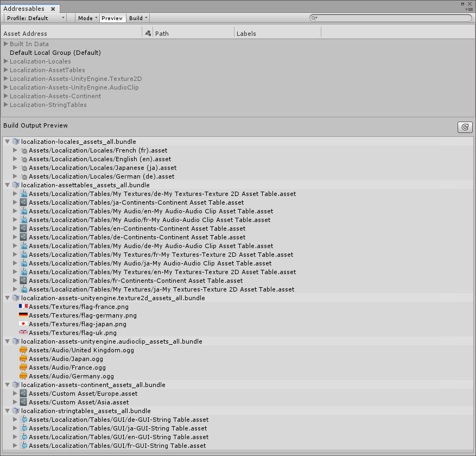Open the Profile: Default dropdown
476x456 pixels.
coord(34,17)
